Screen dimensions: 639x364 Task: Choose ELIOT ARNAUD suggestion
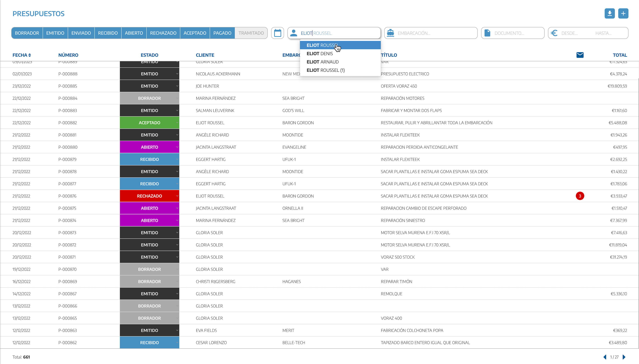click(322, 62)
